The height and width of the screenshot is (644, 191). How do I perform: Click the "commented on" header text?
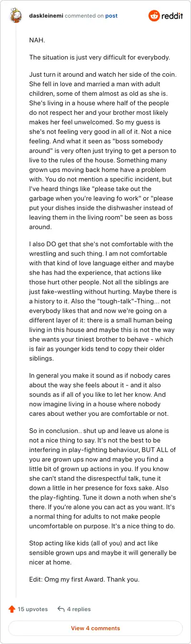coord(84,16)
